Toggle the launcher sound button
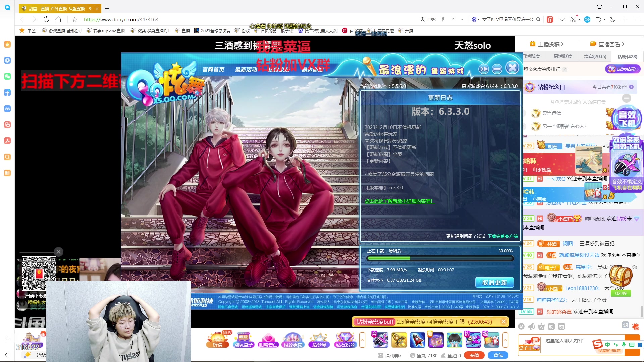The image size is (644, 362). coord(484,69)
